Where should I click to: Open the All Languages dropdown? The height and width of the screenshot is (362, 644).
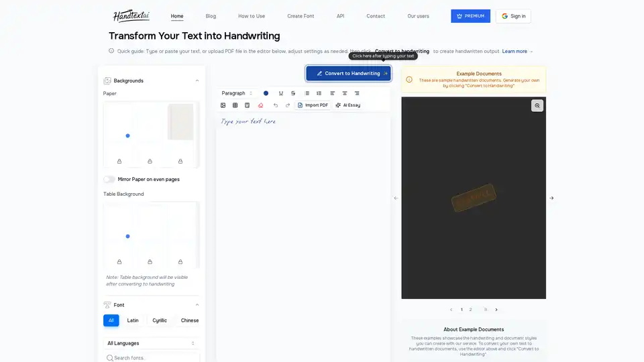coord(151,343)
